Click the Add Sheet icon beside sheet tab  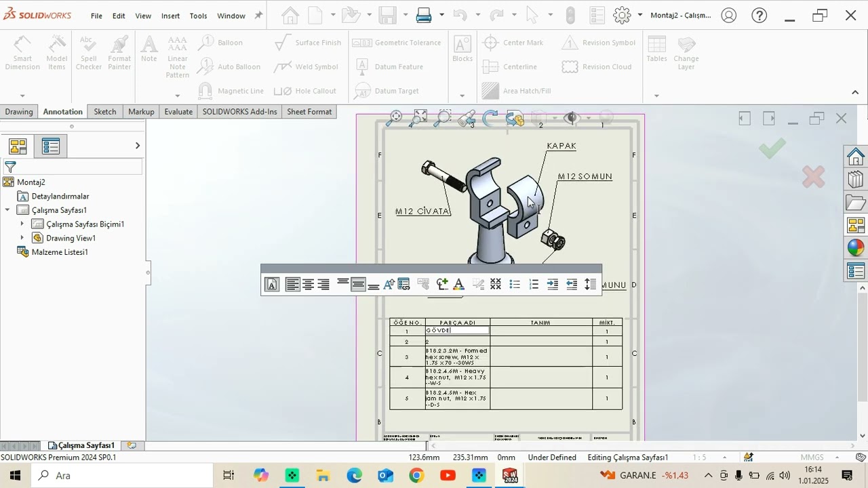[x=132, y=445]
